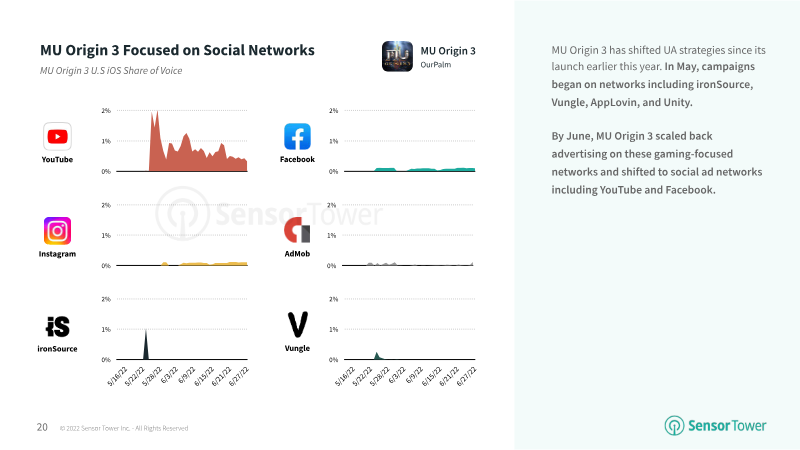Click the Sensor Tower copyright notice

click(124, 428)
